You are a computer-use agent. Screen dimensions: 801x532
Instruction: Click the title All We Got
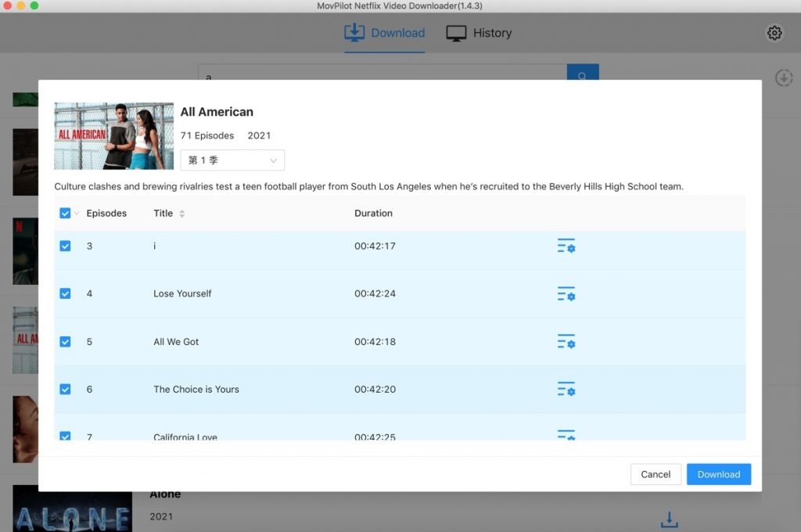[176, 341]
